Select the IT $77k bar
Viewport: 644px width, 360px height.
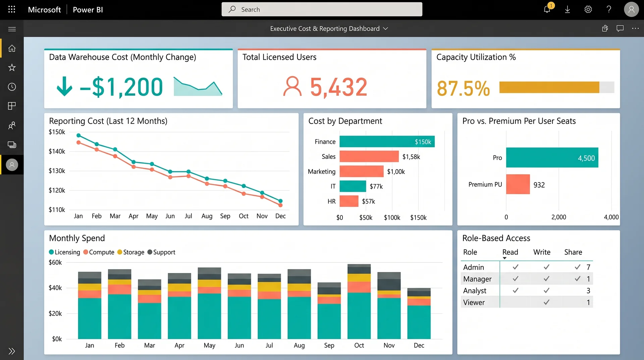(353, 186)
